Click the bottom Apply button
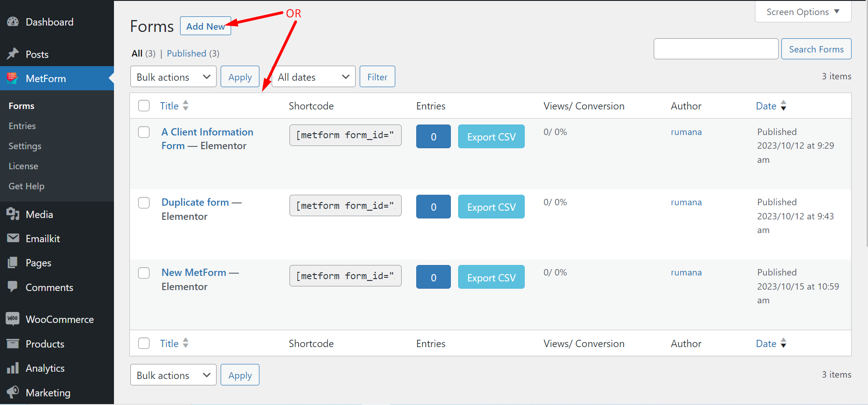 coord(240,375)
